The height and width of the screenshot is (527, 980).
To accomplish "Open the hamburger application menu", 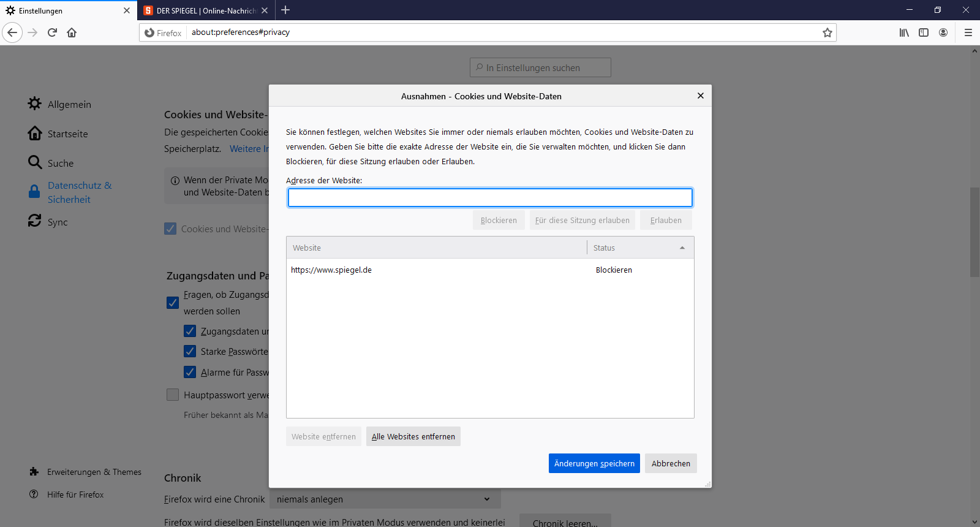I will click(x=968, y=32).
